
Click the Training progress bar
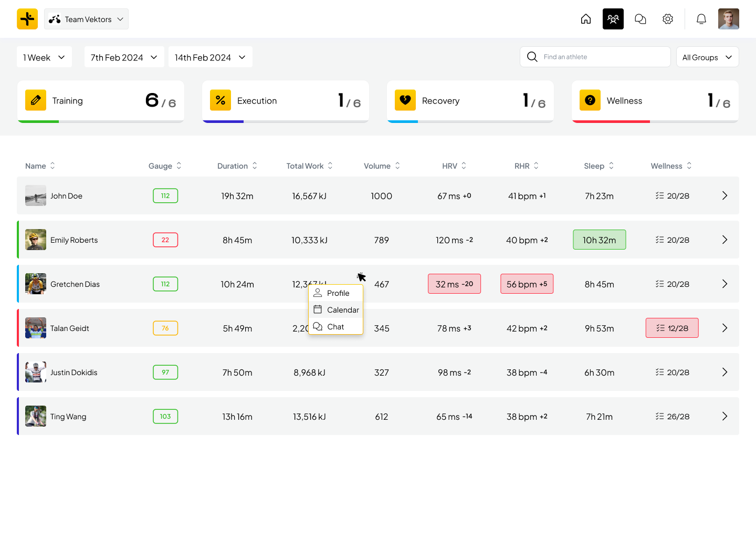coord(101,121)
